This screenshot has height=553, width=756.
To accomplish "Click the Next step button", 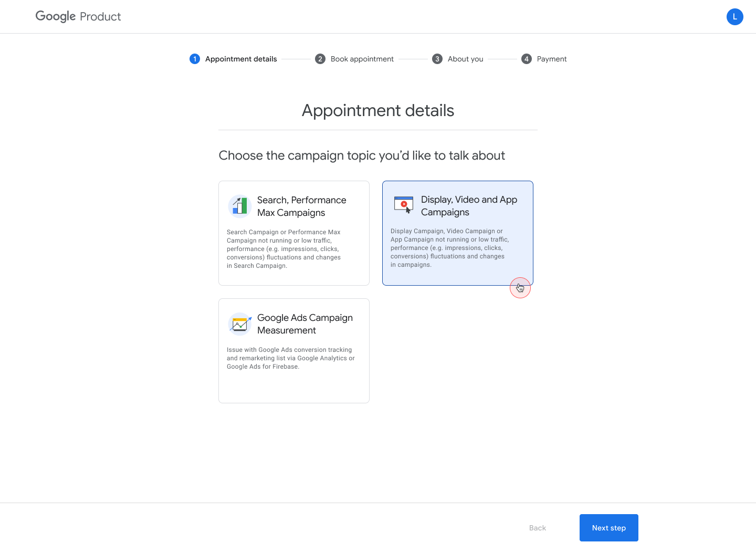I will [609, 528].
